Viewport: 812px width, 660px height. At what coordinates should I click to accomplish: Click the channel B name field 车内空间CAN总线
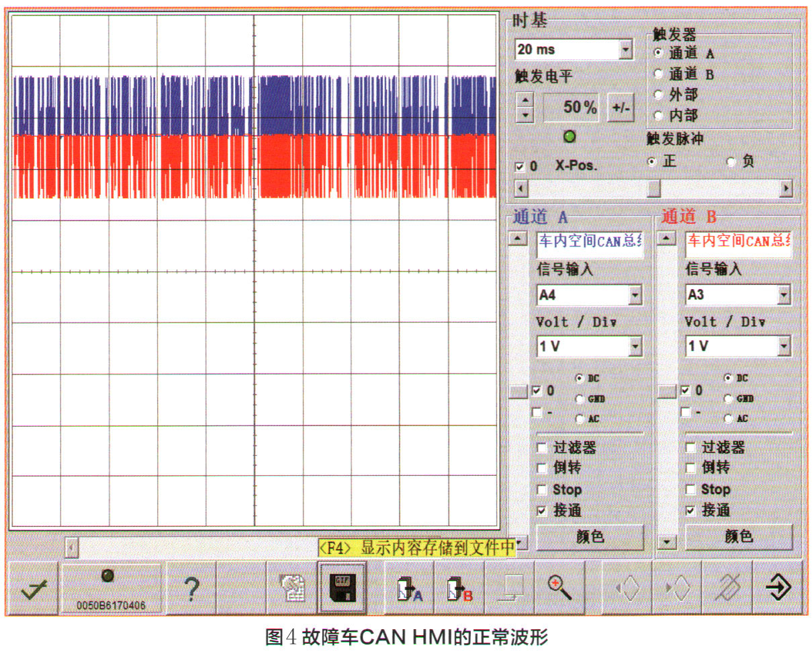[x=738, y=244]
